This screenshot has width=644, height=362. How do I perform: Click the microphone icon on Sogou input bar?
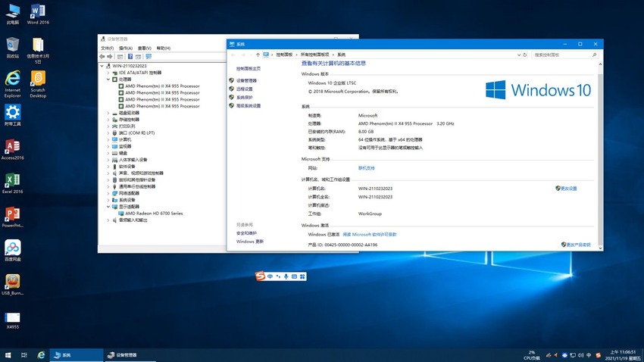point(286,276)
